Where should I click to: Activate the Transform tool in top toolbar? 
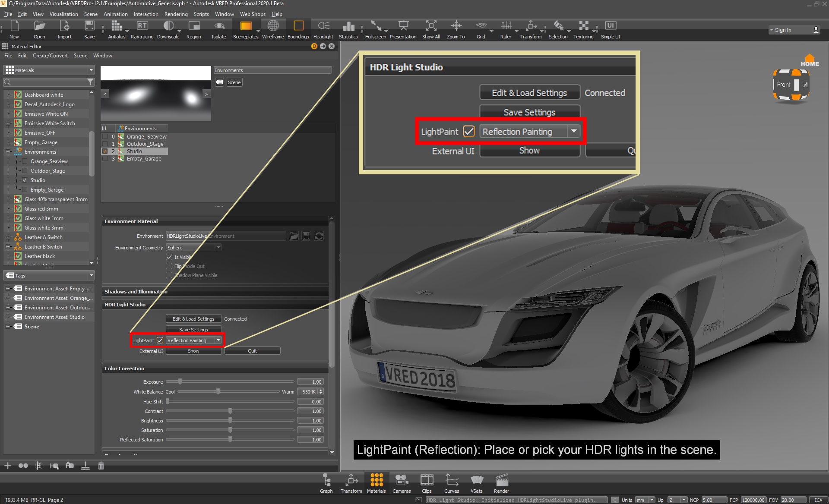click(531, 29)
